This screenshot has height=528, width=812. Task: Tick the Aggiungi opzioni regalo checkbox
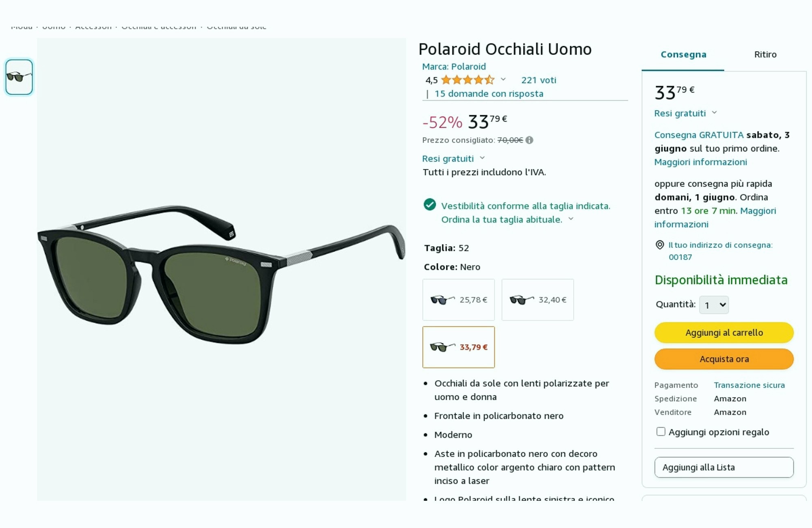point(661,431)
